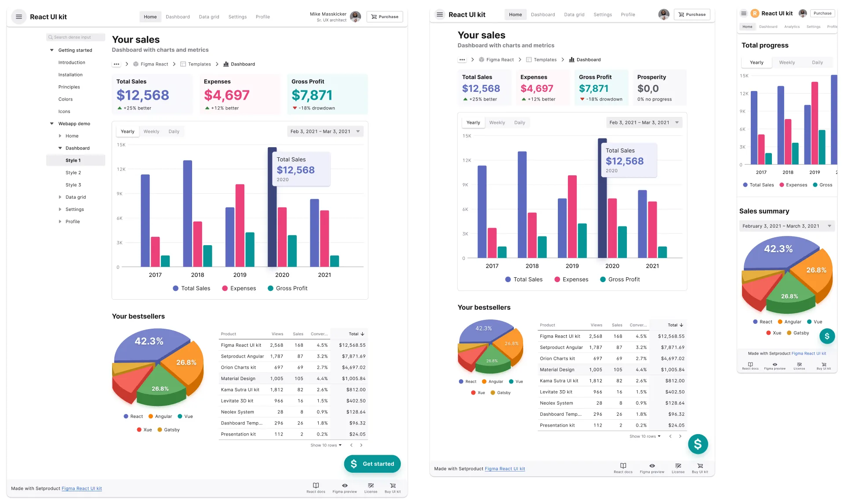Click Buy UI kit cart icon in left footer
The image size is (844, 504).
393,486
